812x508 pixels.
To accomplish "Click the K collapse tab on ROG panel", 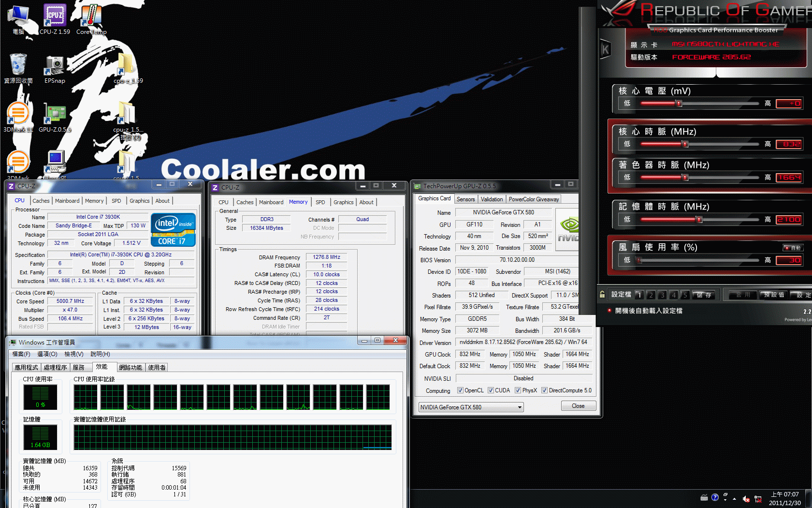I will point(605,49).
